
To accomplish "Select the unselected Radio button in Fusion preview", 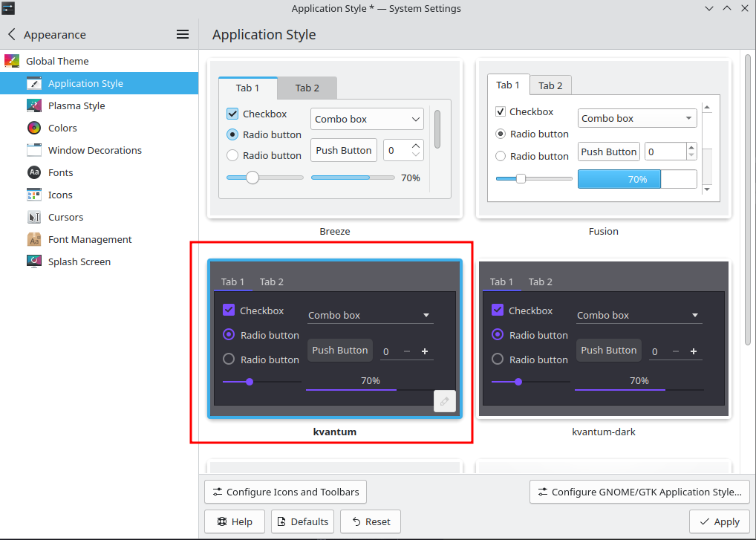I will coord(501,156).
